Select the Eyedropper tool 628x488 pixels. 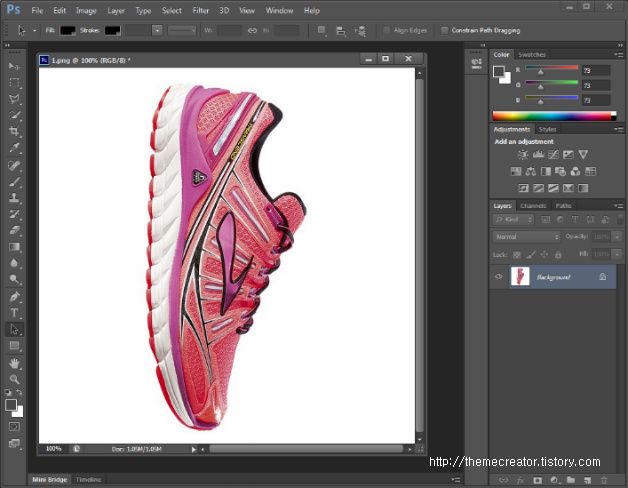pos(14,148)
